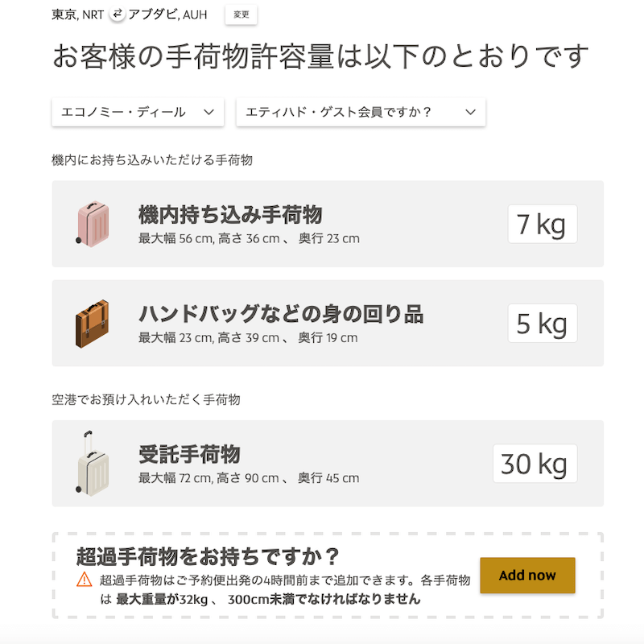The height and width of the screenshot is (644, 644).
Task: Click the 7 kg weight badge
Action: coord(542,224)
